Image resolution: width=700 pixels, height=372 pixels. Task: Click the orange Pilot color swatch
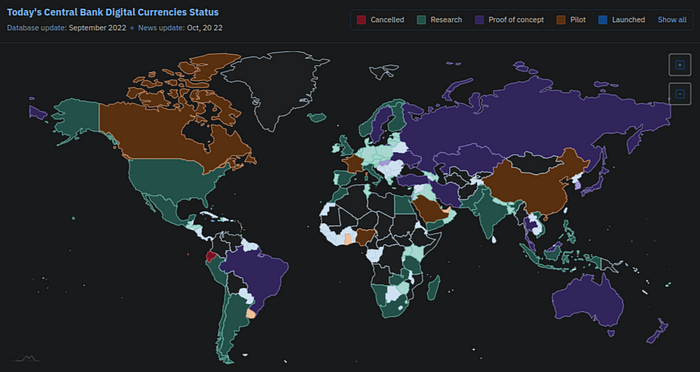click(561, 20)
